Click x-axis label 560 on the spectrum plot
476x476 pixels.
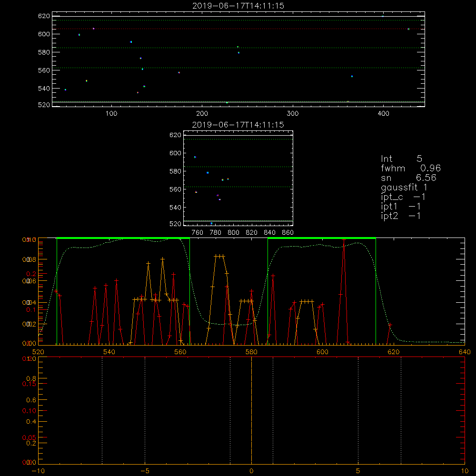coord(180,352)
